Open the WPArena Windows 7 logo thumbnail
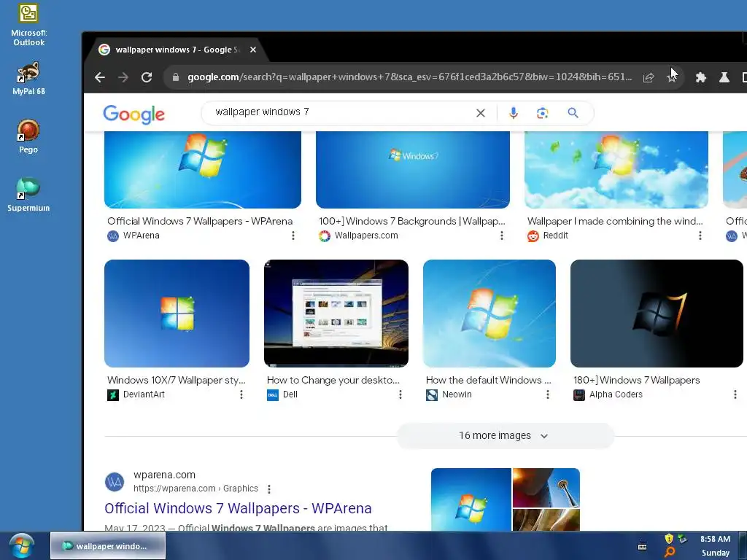Image resolution: width=747 pixels, height=560 pixels. (203, 169)
